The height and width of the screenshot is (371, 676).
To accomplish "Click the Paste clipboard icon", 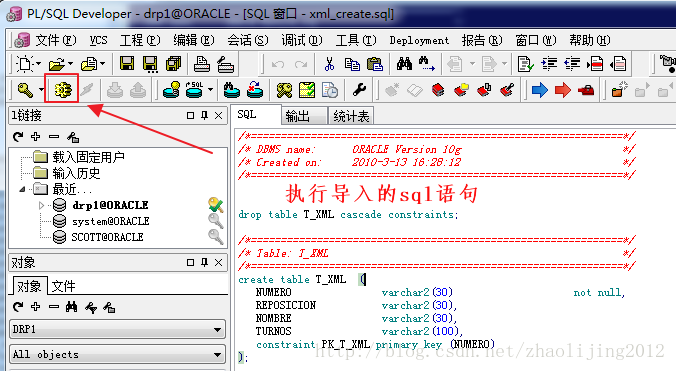I will (x=375, y=64).
